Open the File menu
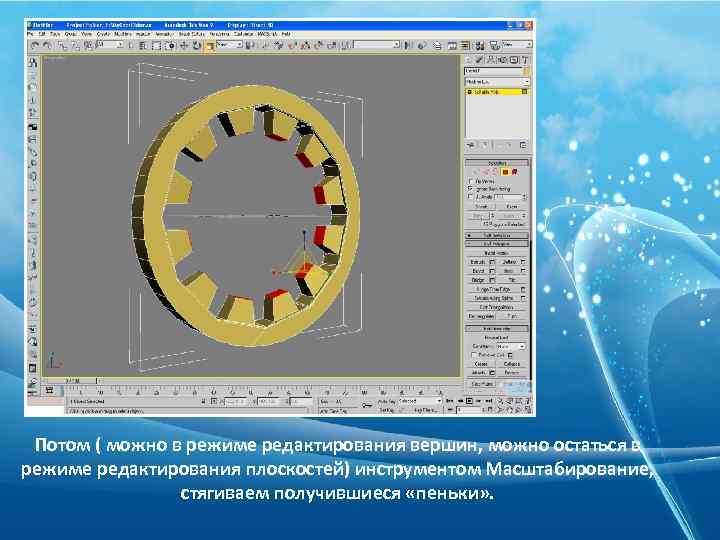Viewport: 720px width, 540px height. [30, 34]
